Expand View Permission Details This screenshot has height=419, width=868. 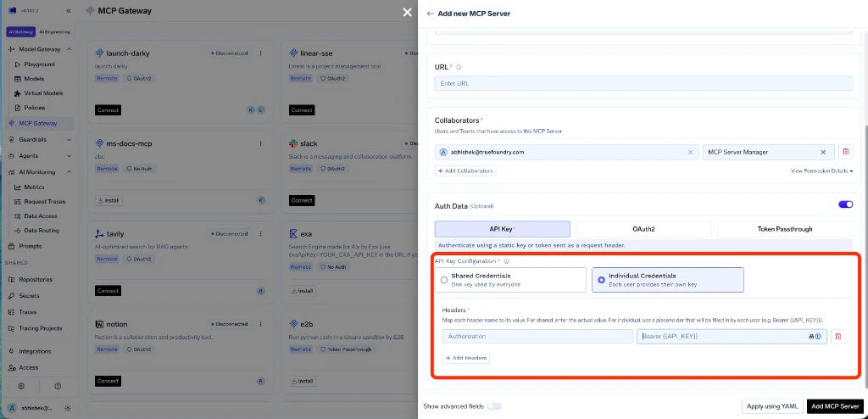pyautogui.click(x=822, y=171)
